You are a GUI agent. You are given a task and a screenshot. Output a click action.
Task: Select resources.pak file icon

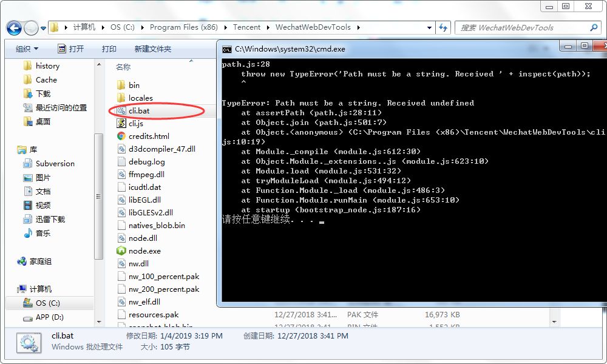(121, 314)
